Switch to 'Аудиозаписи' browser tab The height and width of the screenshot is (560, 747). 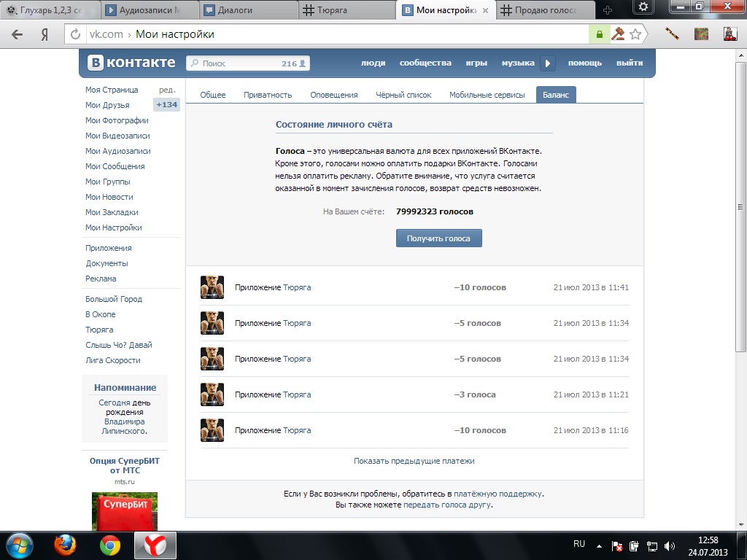coord(149,10)
